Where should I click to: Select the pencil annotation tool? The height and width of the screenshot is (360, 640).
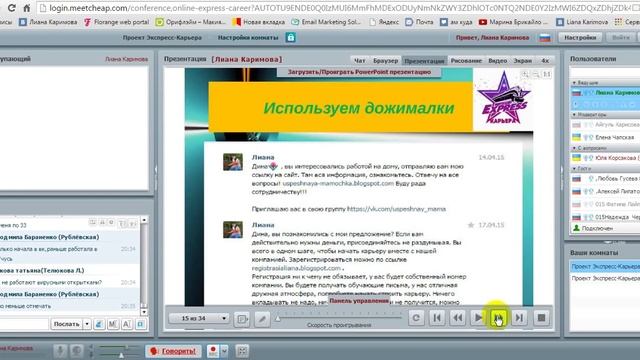click(x=262, y=319)
